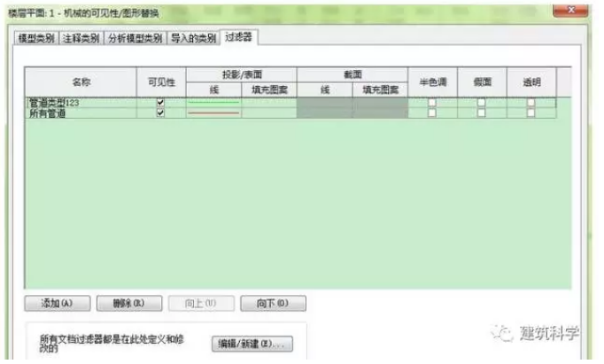Click the 透明 column header
The height and width of the screenshot is (364, 604).
(x=531, y=82)
